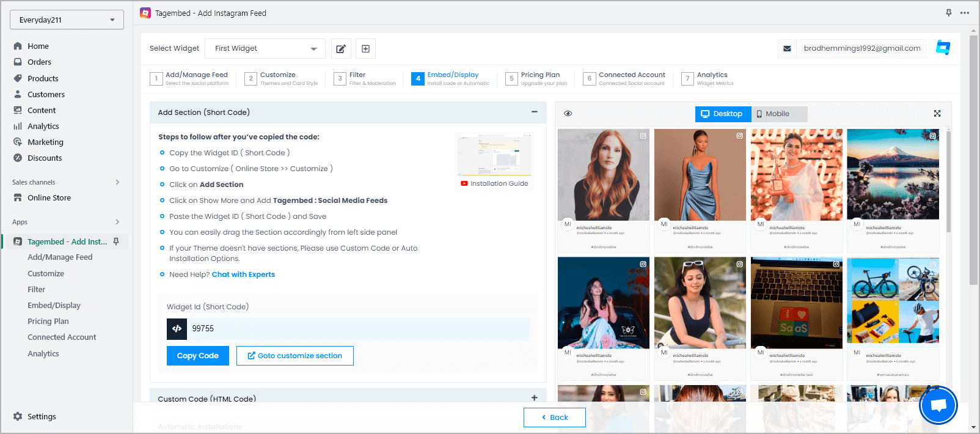This screenshot has height=434, width=980.
Task: Click the Tagembed logo at top right
Action: pos(943,48)
